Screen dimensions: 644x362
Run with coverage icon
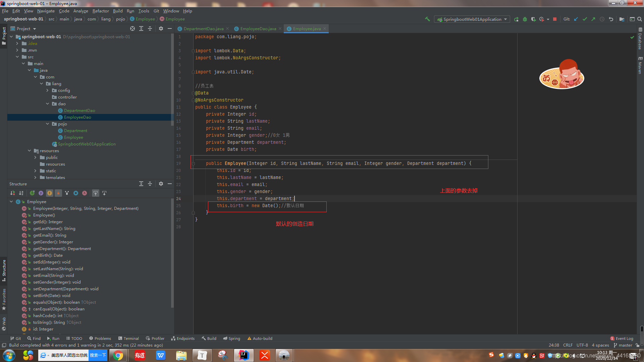pyautogui.click(x=533, y=19)
